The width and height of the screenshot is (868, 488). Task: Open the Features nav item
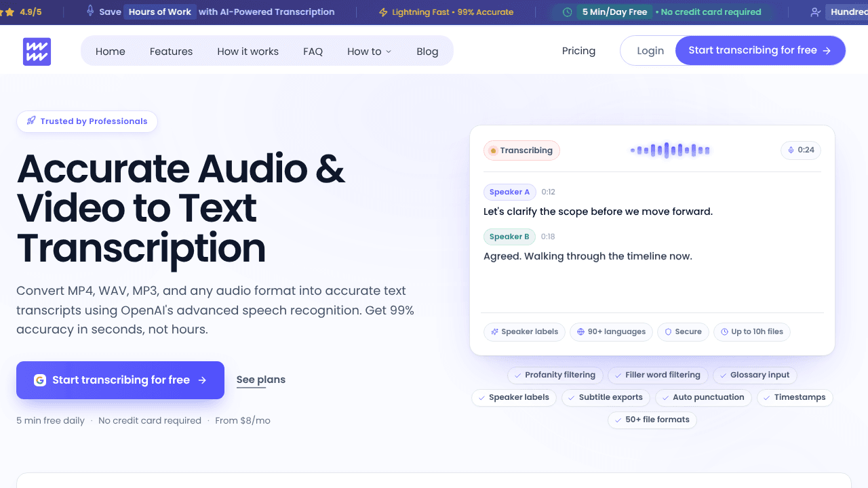171,52
